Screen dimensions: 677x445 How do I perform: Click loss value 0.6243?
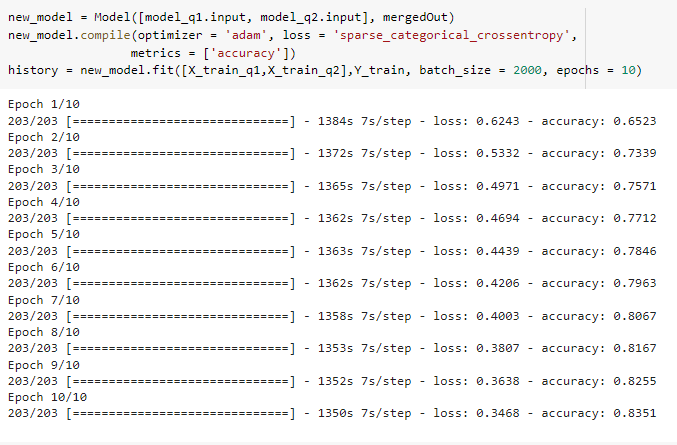[498, 121]
